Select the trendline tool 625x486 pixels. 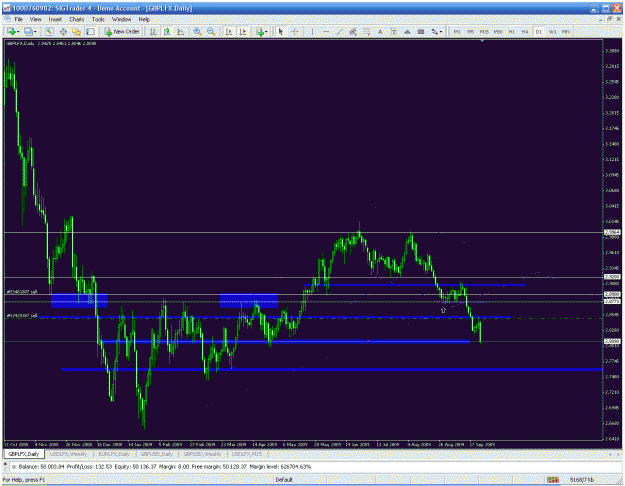tap(339, 31)
